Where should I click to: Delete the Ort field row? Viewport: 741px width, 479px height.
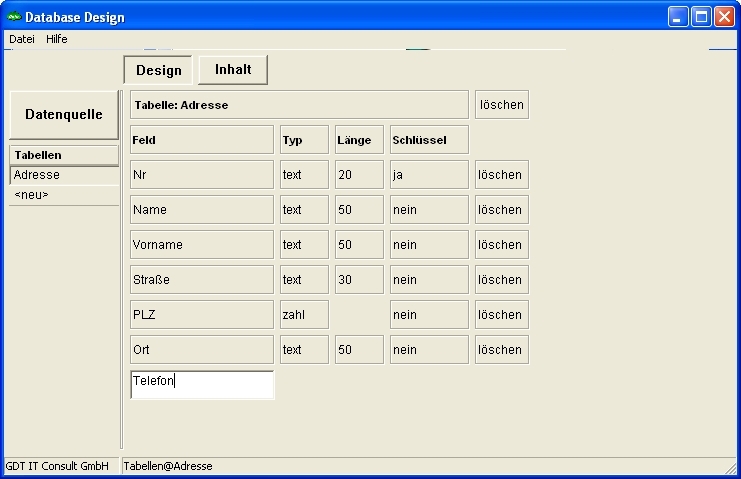(x=501, y=350)
